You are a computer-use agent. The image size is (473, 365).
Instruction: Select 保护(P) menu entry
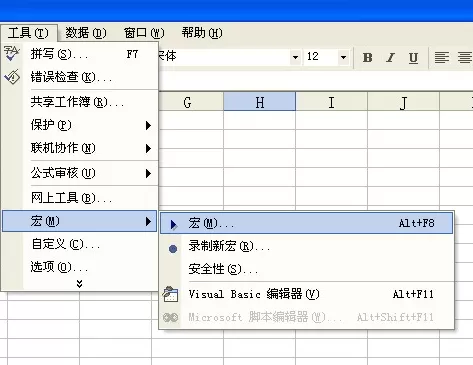tap(79, 125)
